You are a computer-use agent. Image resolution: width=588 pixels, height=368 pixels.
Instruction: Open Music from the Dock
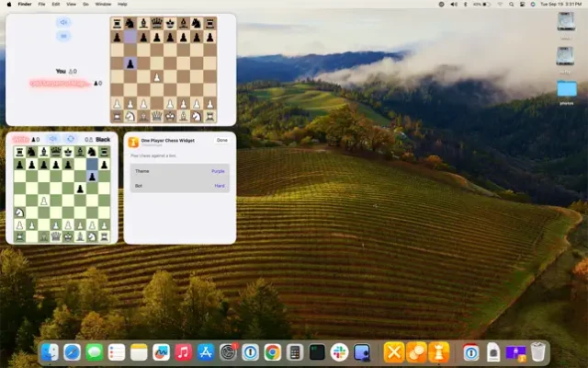[x=184, y=351]
